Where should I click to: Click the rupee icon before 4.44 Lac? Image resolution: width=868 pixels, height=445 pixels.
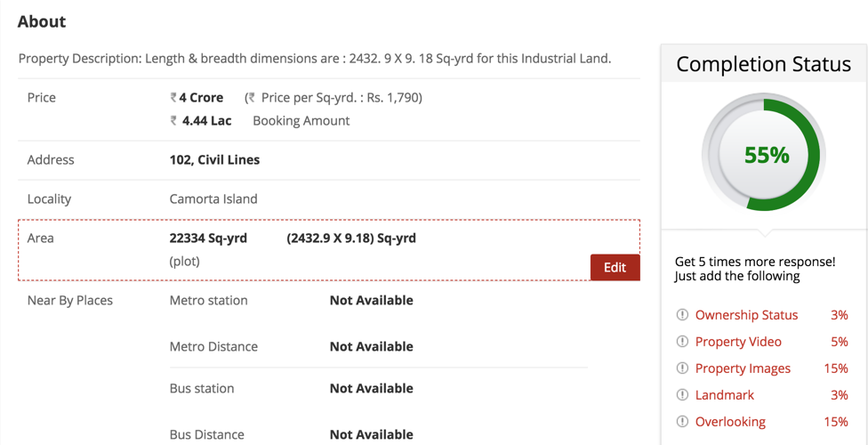point(173,121)
